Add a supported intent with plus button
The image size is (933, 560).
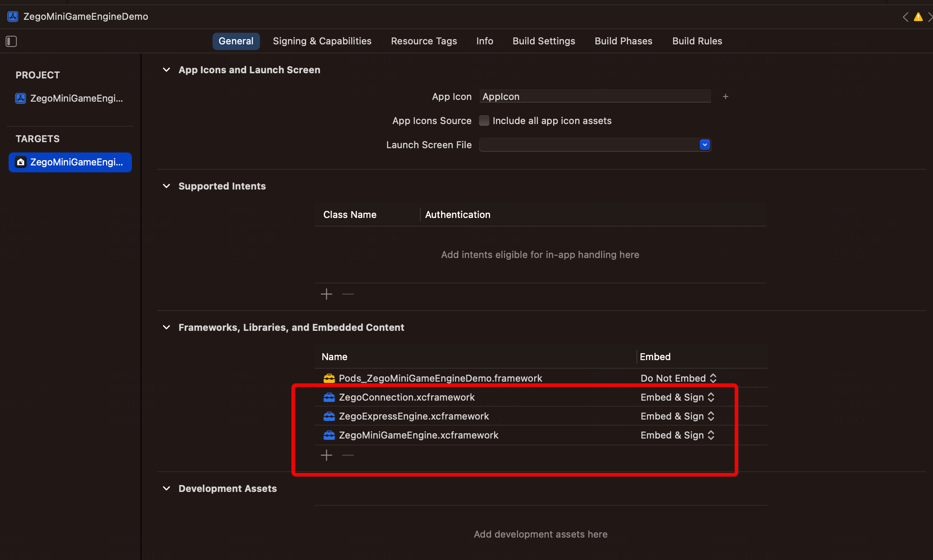(x=327, y=294)
